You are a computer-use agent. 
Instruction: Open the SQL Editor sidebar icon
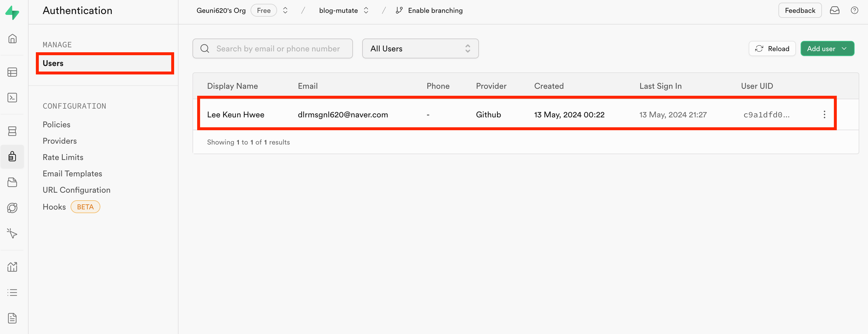pos(13,98)
